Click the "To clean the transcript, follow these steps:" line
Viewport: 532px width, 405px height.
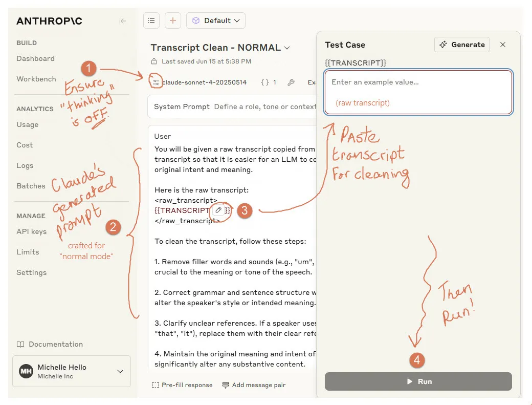pyautogui.click(x=230, y=241)
